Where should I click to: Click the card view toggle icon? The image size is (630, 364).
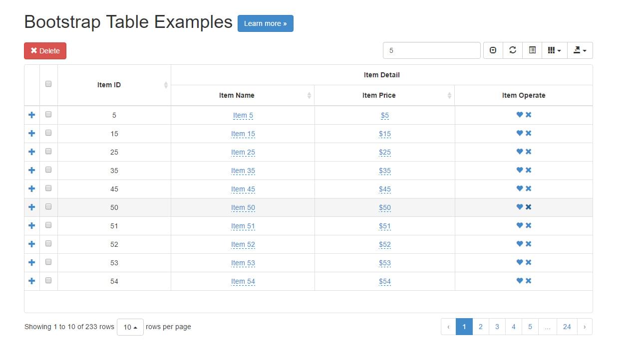point(532,50)
